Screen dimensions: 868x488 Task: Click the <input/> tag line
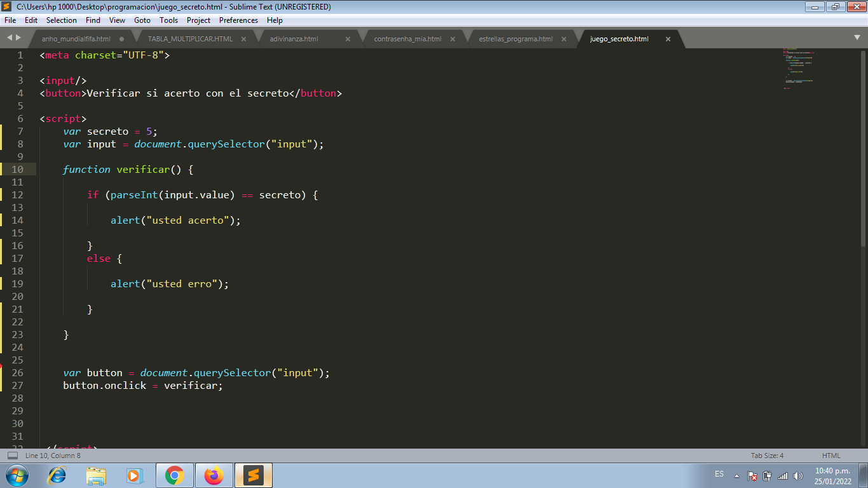tap(63, 81)
